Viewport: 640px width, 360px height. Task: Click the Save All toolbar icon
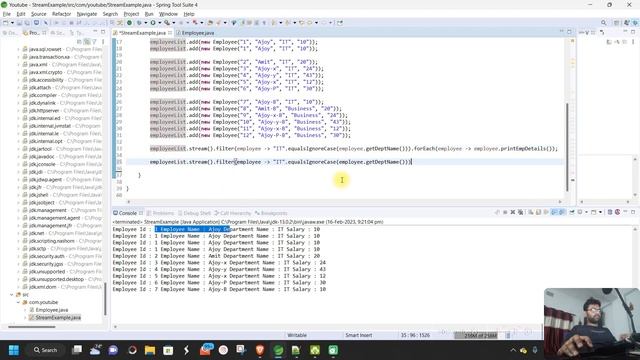point(27,22)
